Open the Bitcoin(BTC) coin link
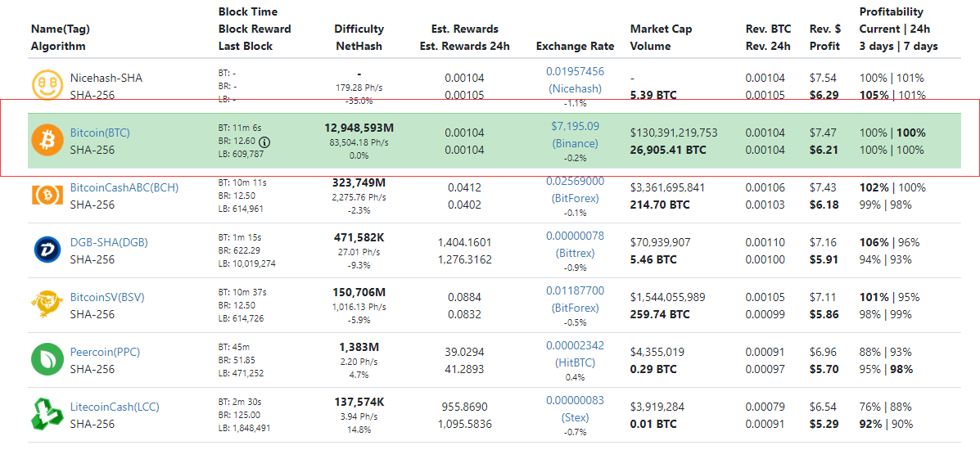The width and height of the screenshot is (980, 459). coord(100,133)
